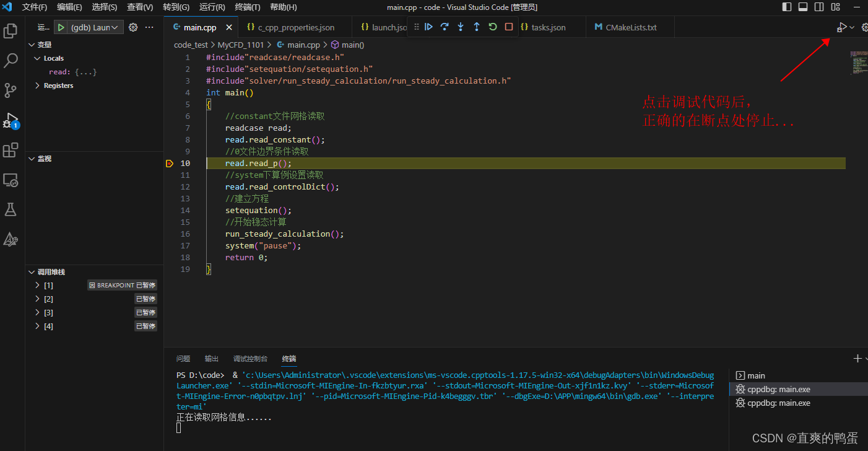Open the (gdb) Launch configuration dropdown
This screenshot has height=451, width=868.
[x=98, y=27]
